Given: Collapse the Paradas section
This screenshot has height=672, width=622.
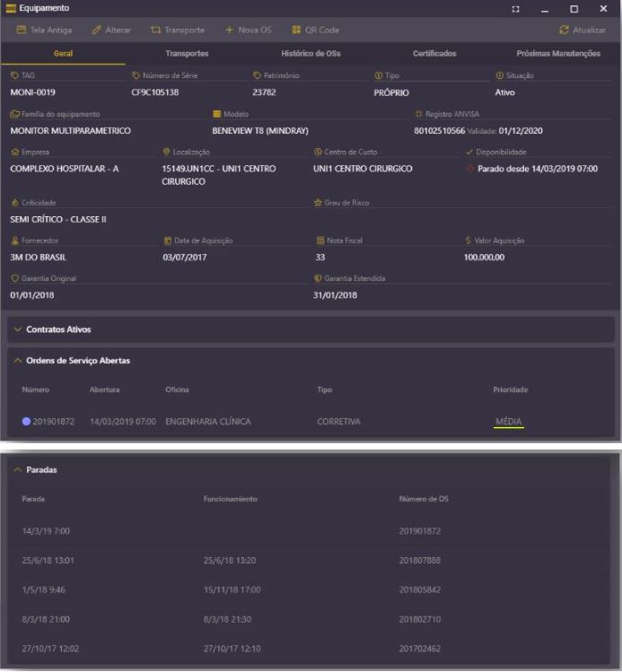Looking at the screenshot, I should coord(18,468).
